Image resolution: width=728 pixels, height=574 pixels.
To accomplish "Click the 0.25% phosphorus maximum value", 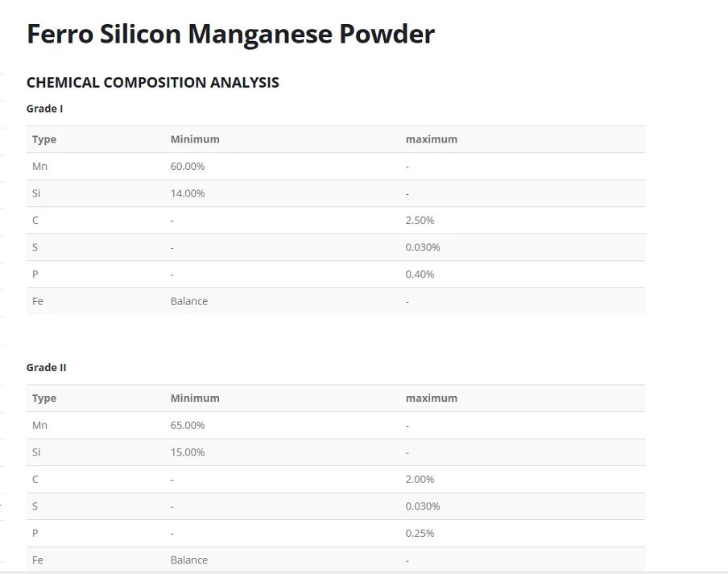I will (x=420, y=533).
